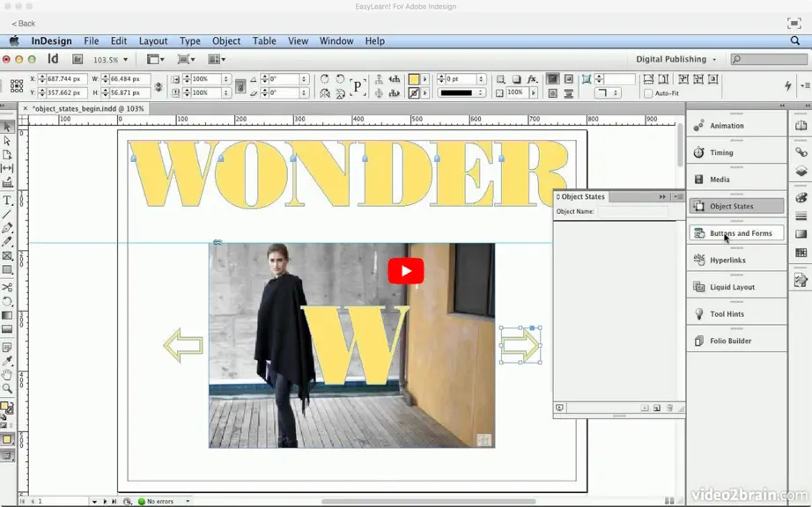Select the Note tool
The width and height of the screenshot is (812, 507).
click(7, 347)
